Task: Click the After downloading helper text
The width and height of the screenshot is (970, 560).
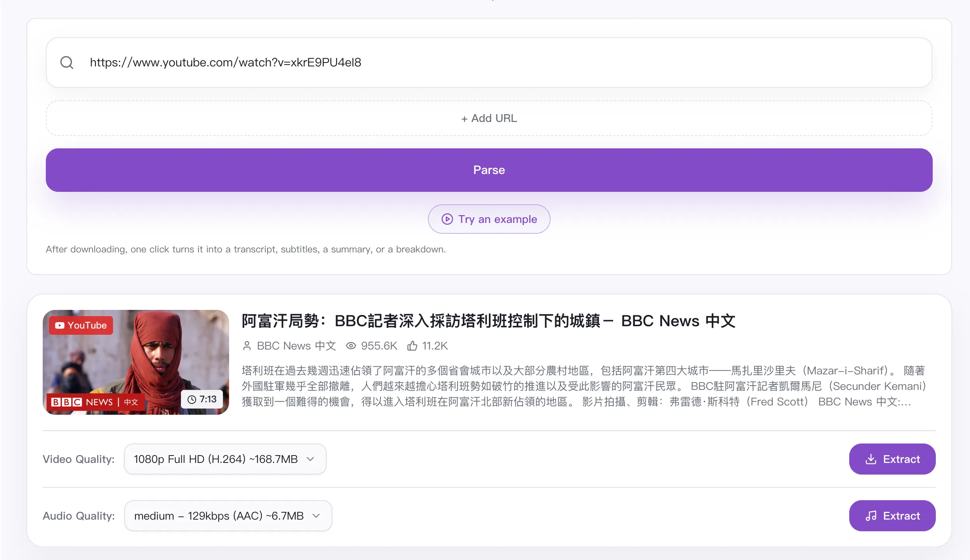Action: point(246,249)
